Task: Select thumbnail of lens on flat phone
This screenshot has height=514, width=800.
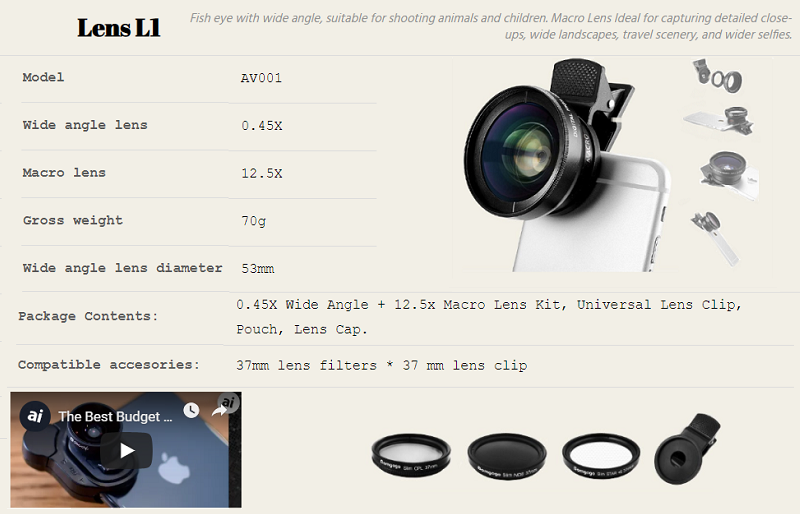Action: click(720, 120)
